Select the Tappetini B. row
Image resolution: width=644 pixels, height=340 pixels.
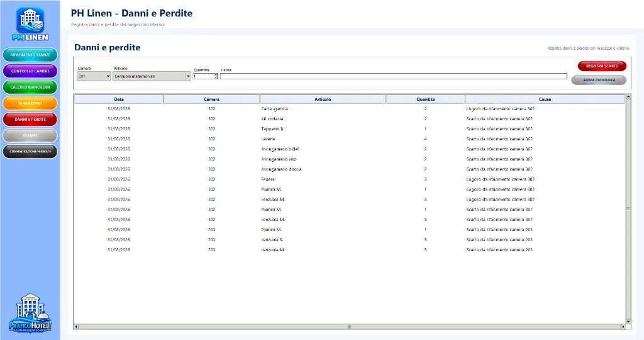click(x=350, y=128)
